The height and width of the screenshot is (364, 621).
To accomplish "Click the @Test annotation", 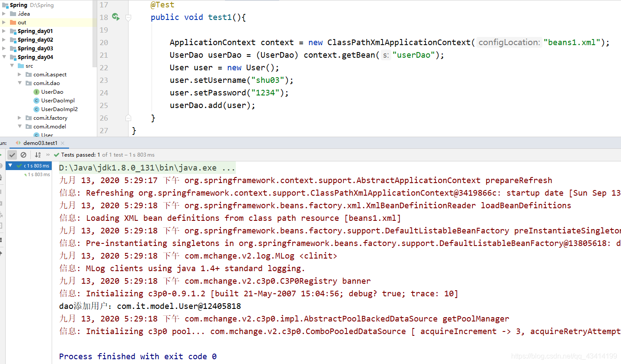I will click(x=162, y=5).
